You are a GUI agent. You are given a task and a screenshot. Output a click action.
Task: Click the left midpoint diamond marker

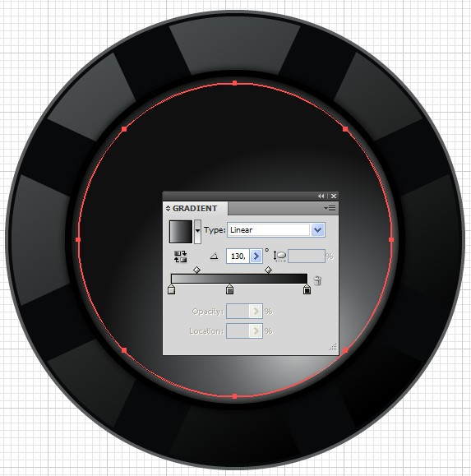(196, 270)
